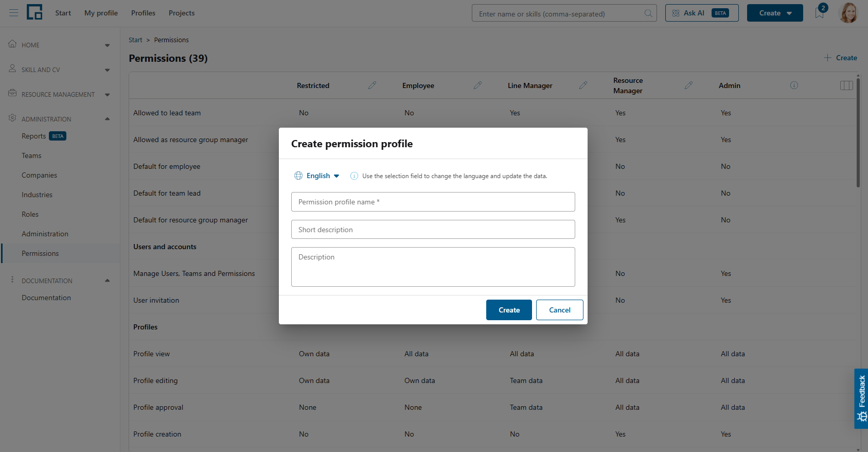Viewport: 868px width, 452px height.
Task: Click the name or skills search box
Action: click(564, 13)
